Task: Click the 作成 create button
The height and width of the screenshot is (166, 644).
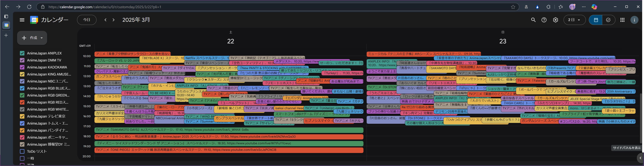Action: coord(32,38)
